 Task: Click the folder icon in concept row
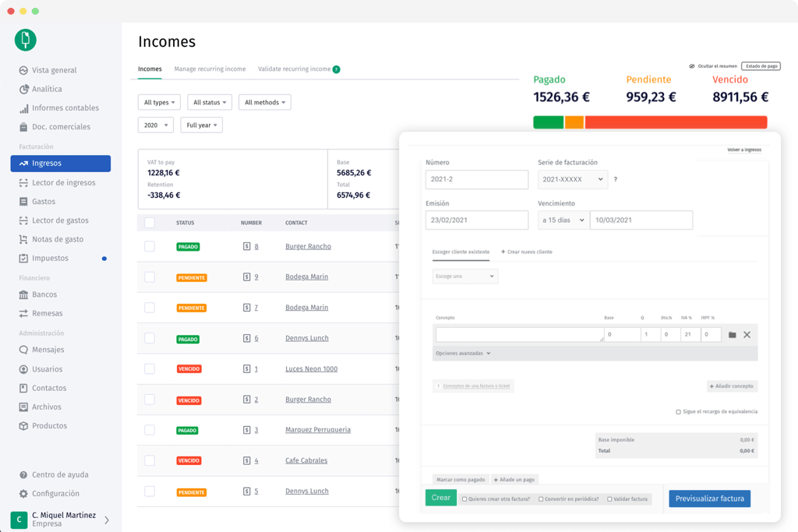[732, 335]
